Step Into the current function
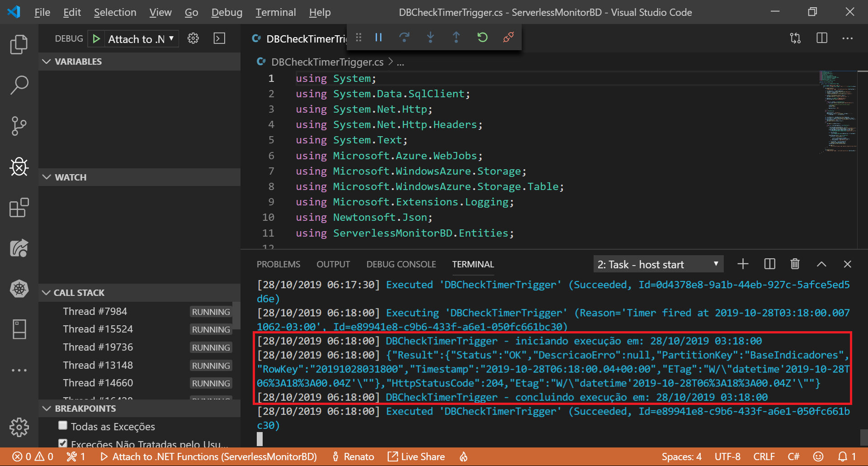This screenshot has height=466, width=868. tap(430, 38)
